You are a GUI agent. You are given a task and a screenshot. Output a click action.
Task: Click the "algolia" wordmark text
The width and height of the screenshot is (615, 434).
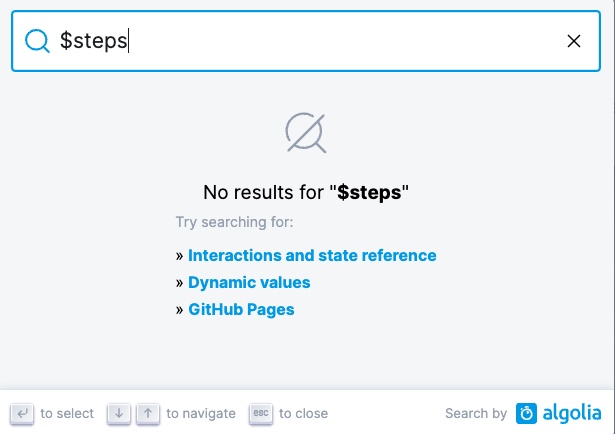[572, 413]
